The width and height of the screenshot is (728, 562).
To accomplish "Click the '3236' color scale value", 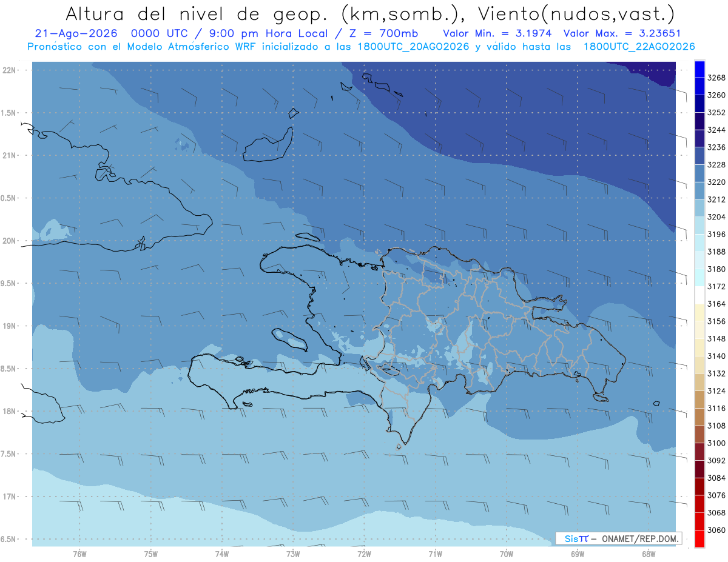I will [716, 147].
